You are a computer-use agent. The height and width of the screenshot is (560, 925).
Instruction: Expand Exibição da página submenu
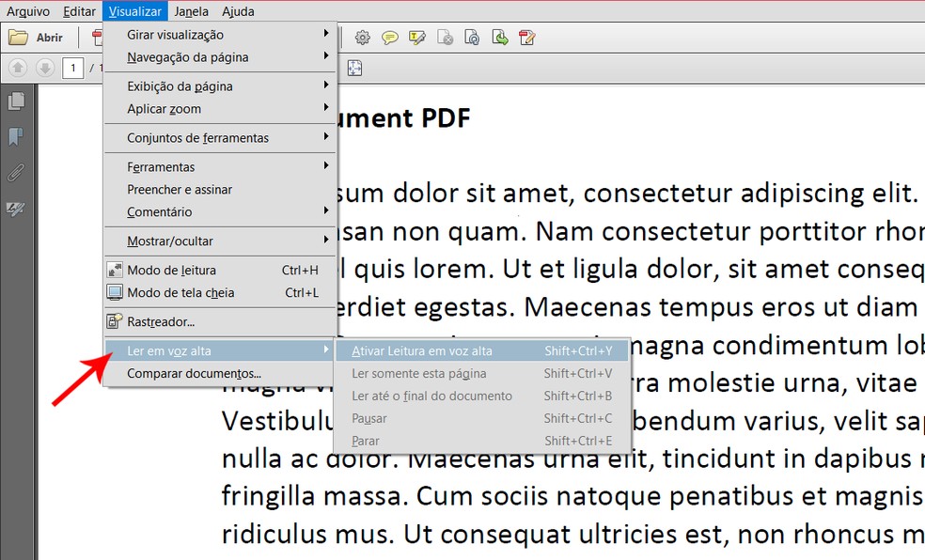(220, 86)
